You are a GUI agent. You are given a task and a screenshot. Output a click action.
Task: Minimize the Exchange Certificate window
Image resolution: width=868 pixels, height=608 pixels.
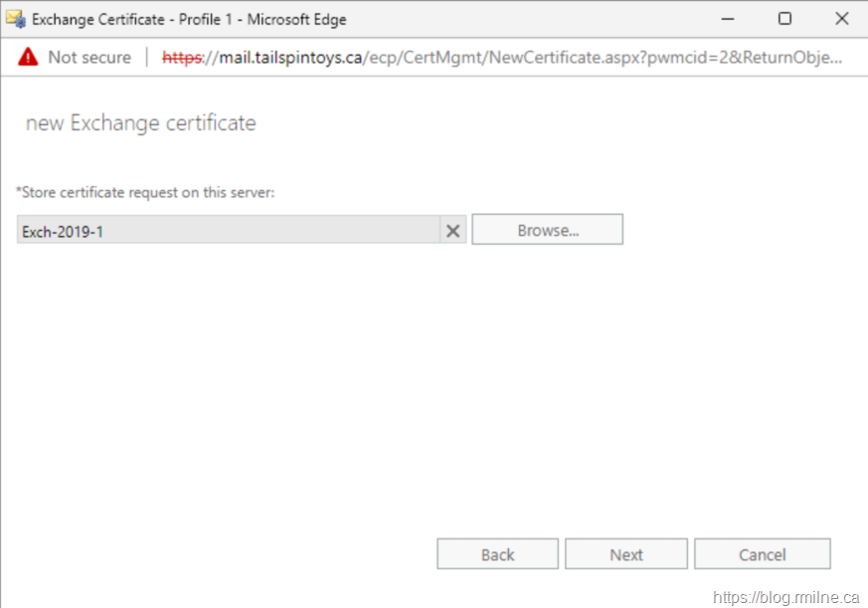tap(735, 19)
